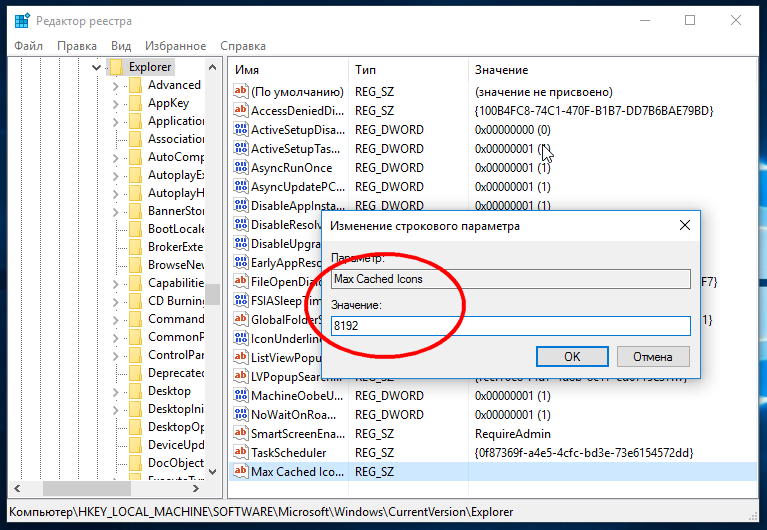This screenshot has height=530, width=767.
Task: Close the string parameter edit dialog
Action: (x=685, y=225)
